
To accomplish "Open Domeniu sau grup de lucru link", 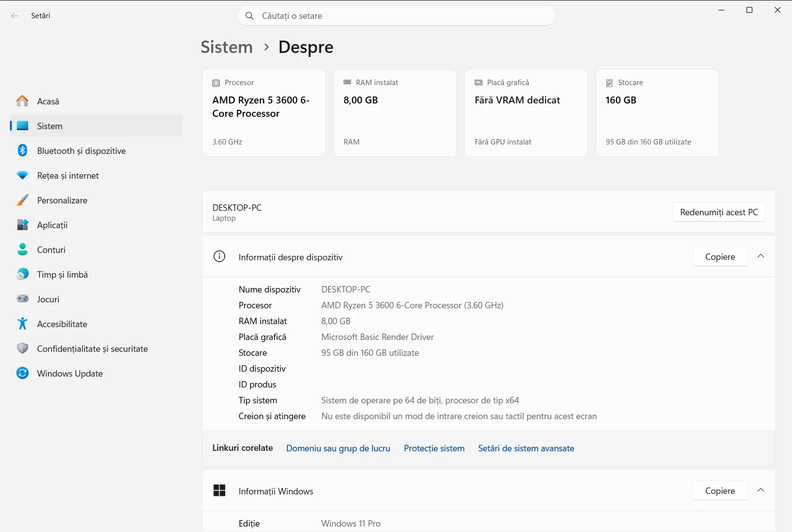I will 338,448.
